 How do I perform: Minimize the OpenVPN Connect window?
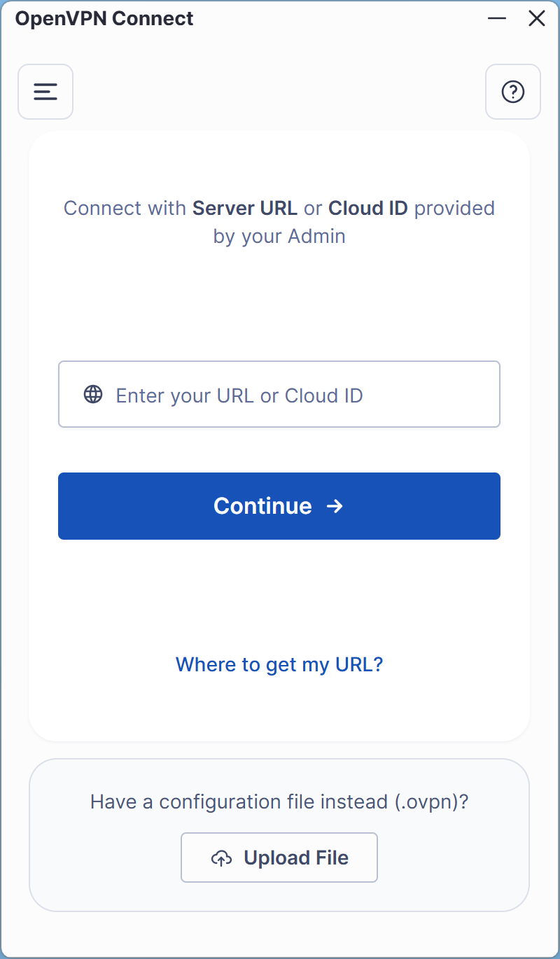point(497,19)
